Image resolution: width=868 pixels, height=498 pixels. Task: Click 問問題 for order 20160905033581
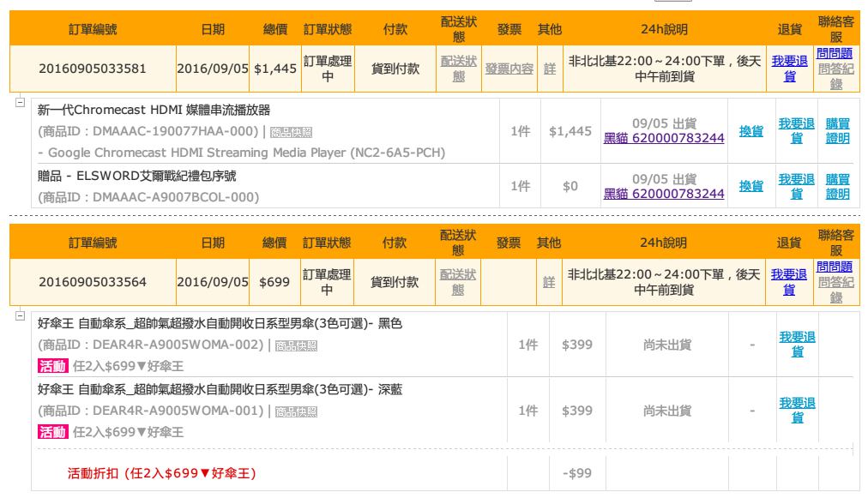pyautogui.click(x=835, y=53)
